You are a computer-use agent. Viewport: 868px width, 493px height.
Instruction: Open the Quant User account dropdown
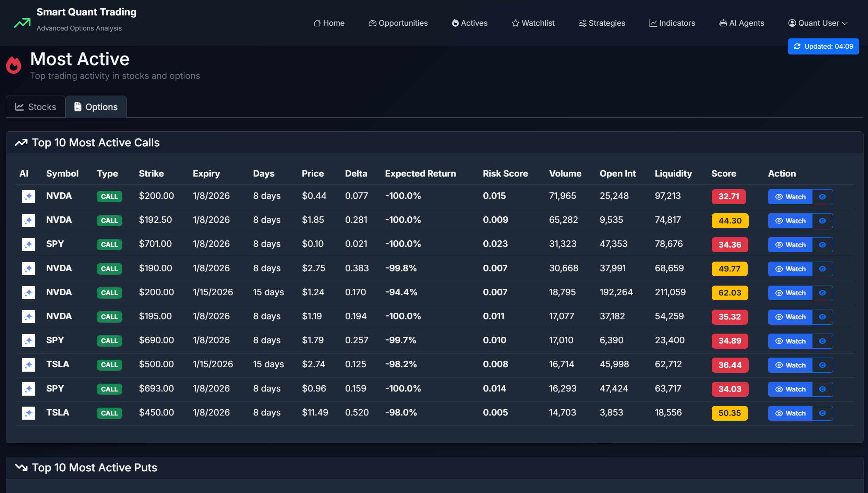click(818, 23)
